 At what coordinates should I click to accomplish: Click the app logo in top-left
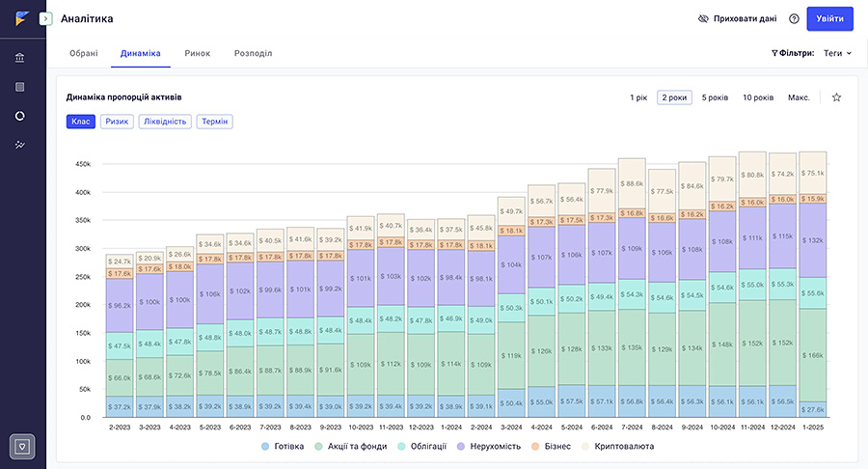(22, 18)
